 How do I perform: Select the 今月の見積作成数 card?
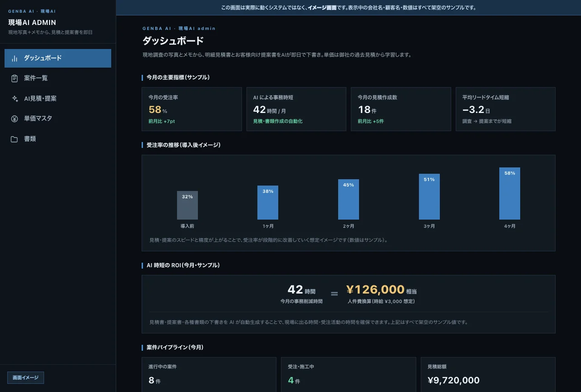point(401,109)
